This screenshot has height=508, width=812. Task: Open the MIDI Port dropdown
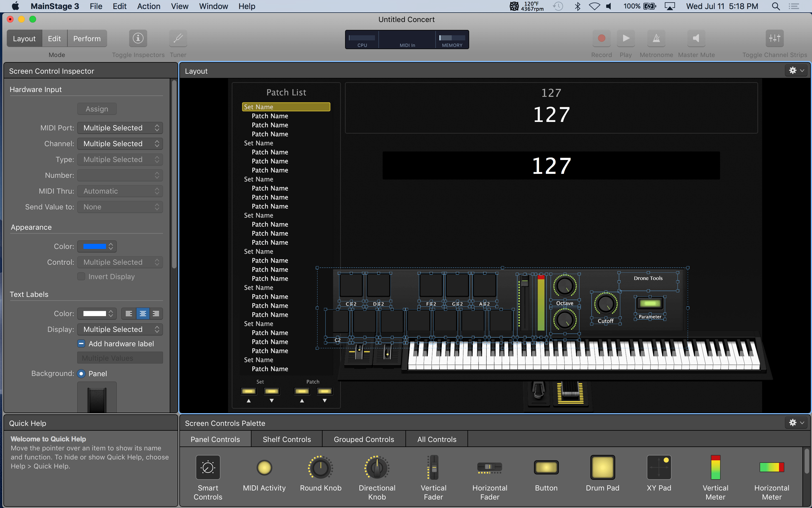pyautogui.click(x=120, y=128)
